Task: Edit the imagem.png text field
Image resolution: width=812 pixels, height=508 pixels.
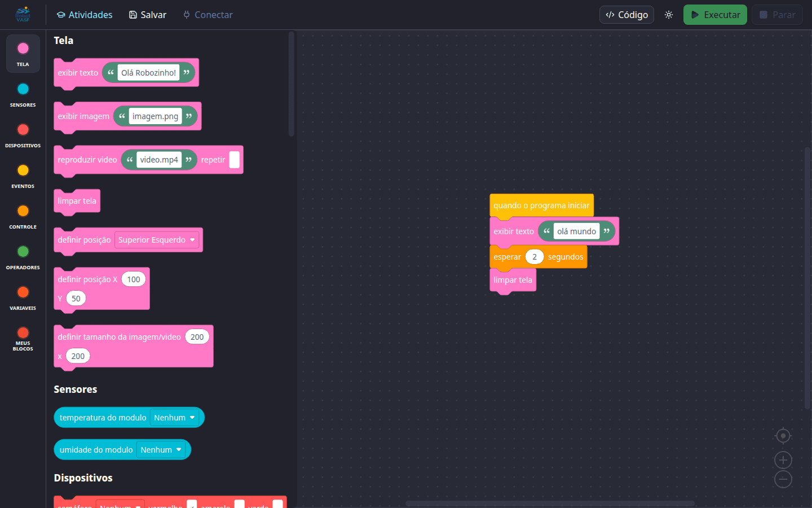Action: 155,116
